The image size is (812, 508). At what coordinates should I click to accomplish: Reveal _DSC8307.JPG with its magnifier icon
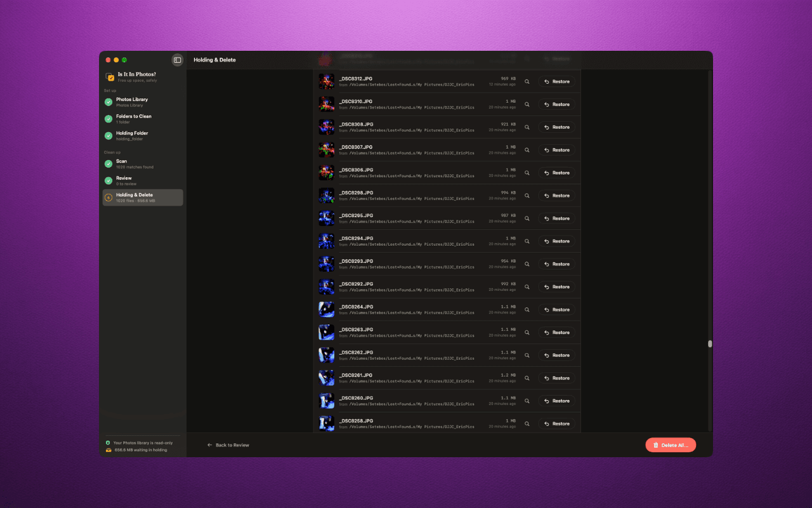[x=527, y=150]
